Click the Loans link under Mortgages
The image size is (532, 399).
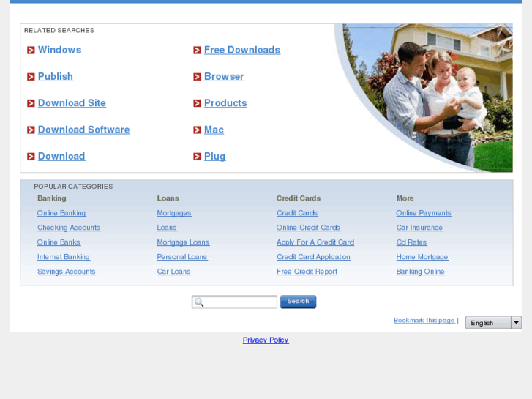167,228
